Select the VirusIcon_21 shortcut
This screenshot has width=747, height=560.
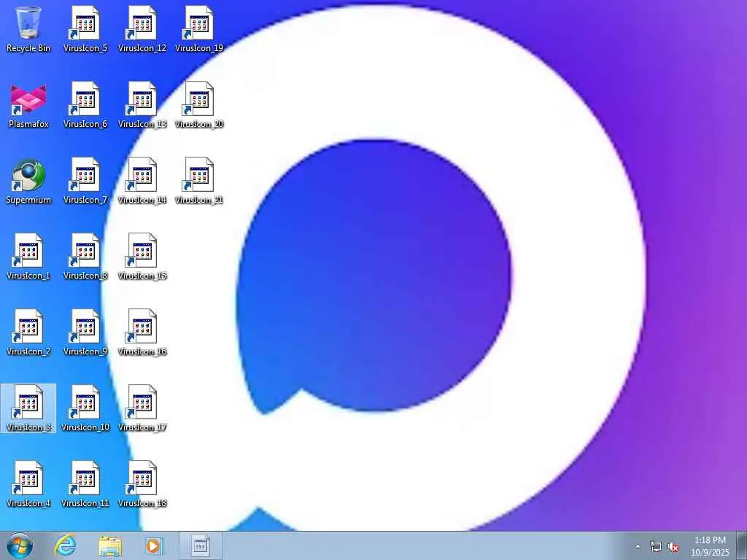pos(199,182)
